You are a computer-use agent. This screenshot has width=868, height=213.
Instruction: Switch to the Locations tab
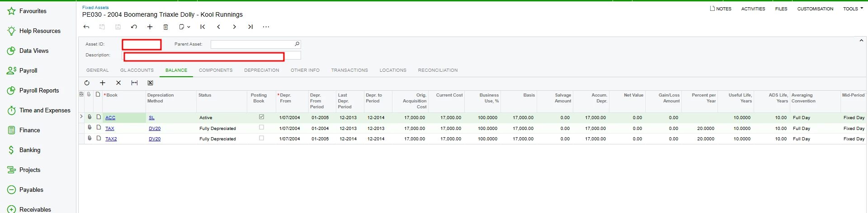click(x=393, y=70)
